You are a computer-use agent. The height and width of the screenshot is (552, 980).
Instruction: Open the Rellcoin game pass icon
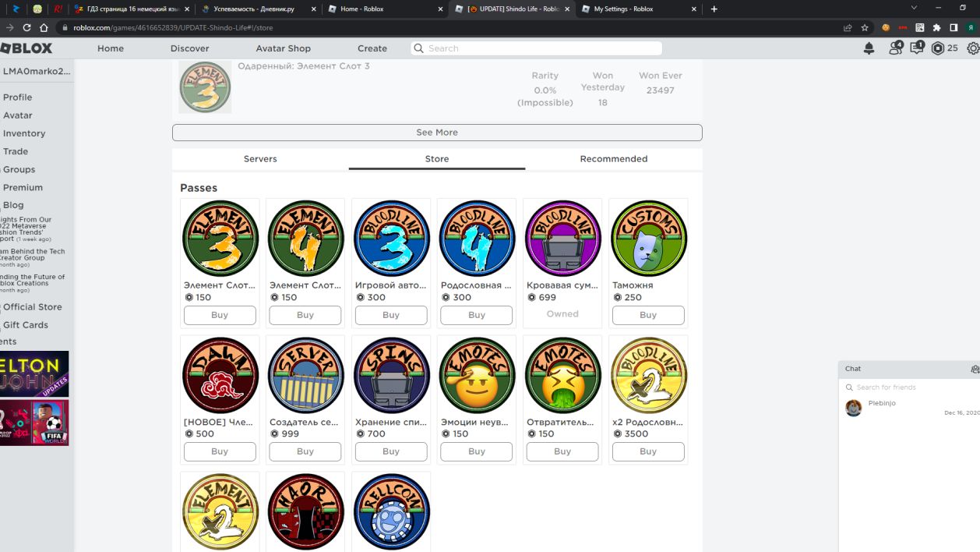(391, 511)
